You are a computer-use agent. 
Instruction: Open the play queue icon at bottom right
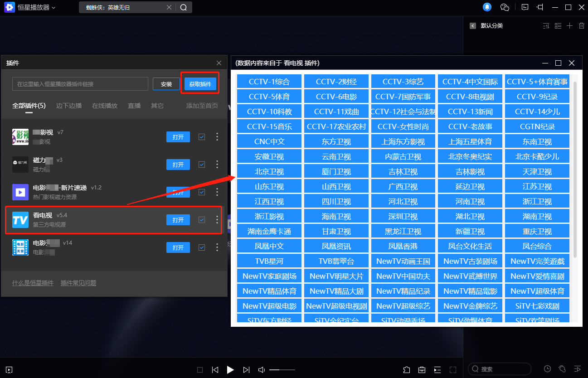[577, 368]
